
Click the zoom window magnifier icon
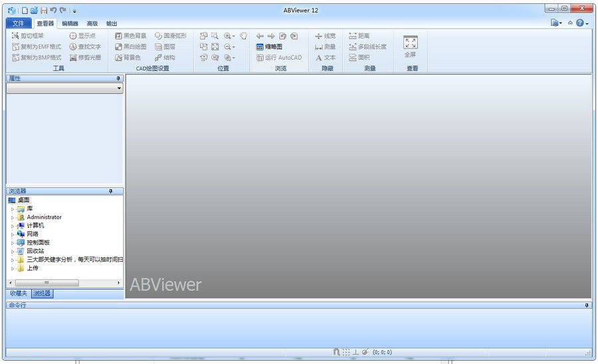point(215,36)
